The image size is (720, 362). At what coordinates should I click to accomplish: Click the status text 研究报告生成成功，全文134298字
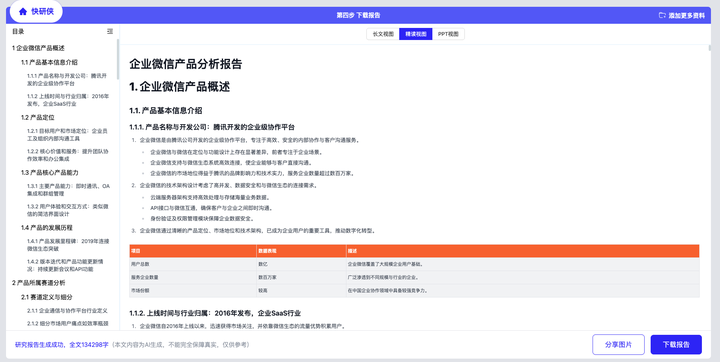(62, 345)
